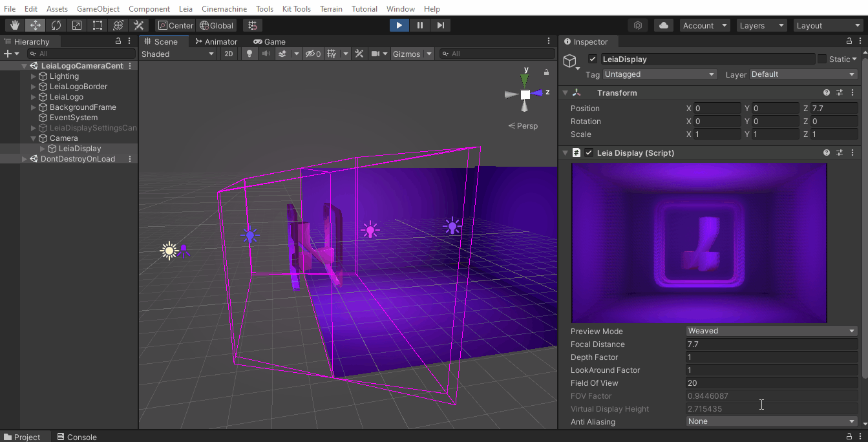
Task: Lock the Inspector panel
Action: (x=849, y=41)
